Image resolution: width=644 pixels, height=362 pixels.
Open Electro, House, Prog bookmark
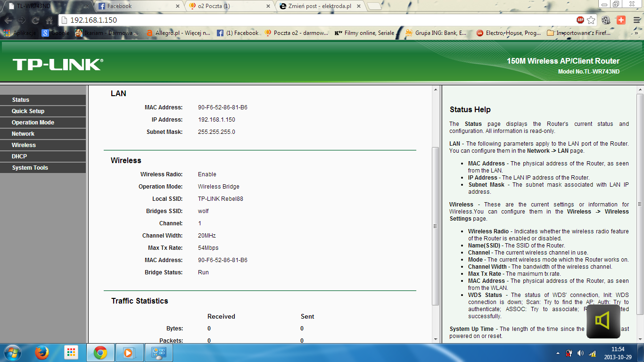click(x=509, y=33)
